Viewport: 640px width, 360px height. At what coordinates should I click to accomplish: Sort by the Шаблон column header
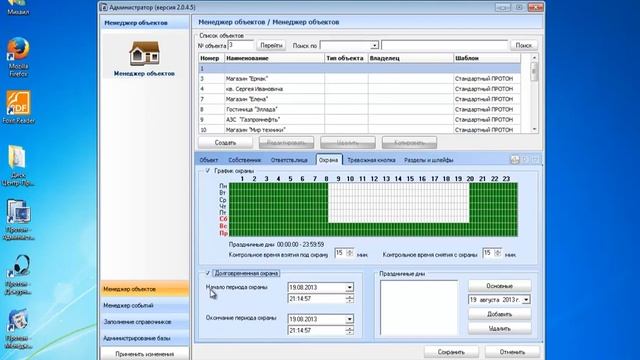pyautogui.click(x=487, y=58)
